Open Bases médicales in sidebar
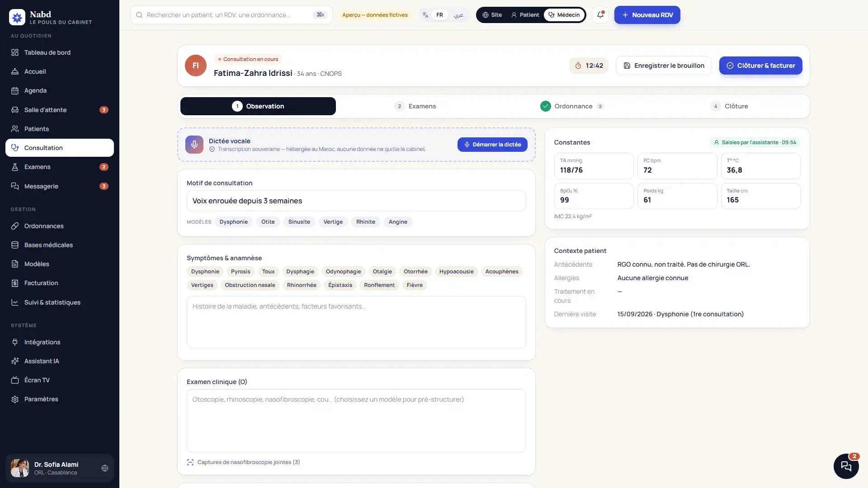The height and width of the screenshot is (488, 868). pyautogui.click(x=60, y=245)
